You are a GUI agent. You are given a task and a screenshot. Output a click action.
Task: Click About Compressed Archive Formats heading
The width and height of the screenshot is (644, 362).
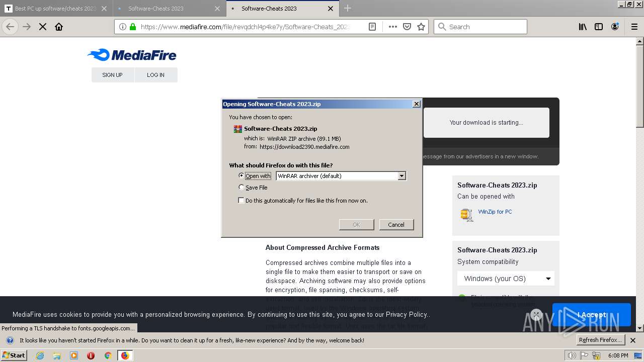coord(323,247)
